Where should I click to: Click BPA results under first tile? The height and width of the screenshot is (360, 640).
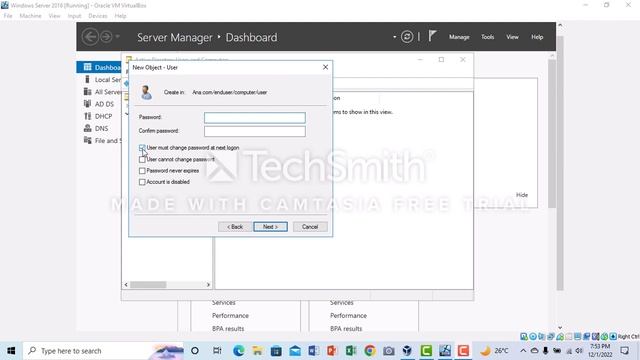coord(228,329)
